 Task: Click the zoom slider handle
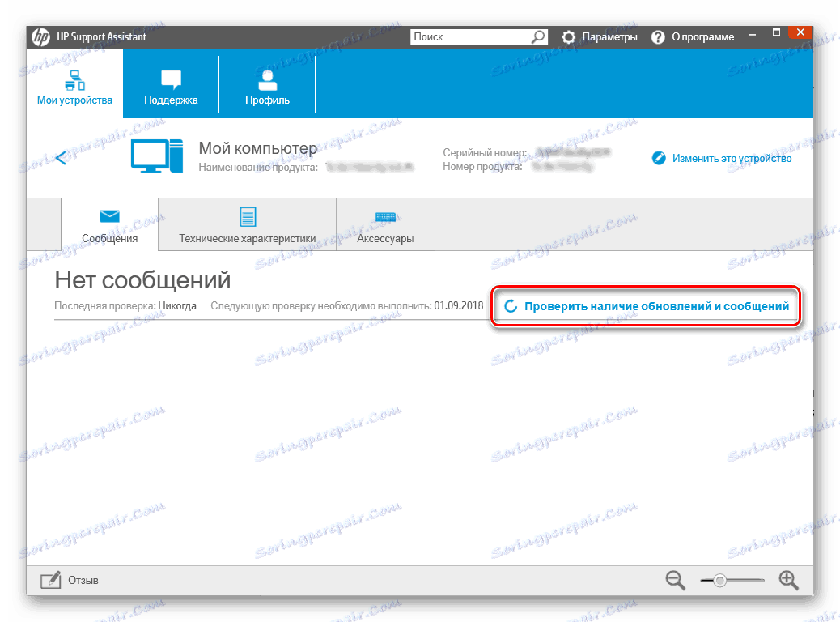tap(720, 580)
